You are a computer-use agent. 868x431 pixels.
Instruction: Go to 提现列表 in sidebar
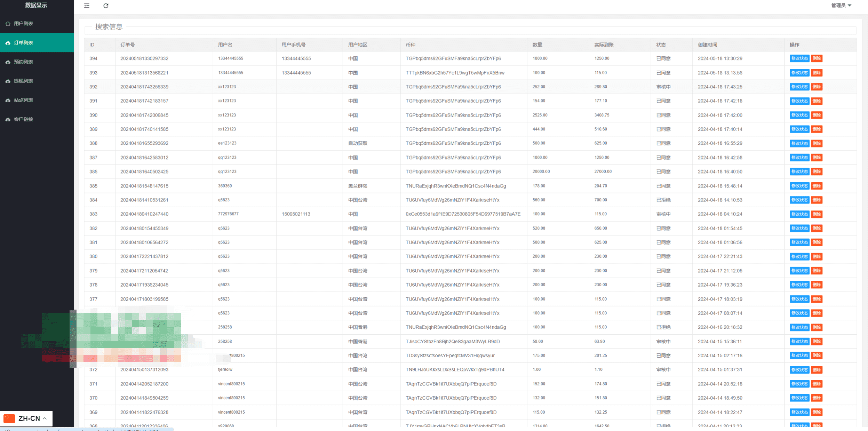[x=23, y=81]
